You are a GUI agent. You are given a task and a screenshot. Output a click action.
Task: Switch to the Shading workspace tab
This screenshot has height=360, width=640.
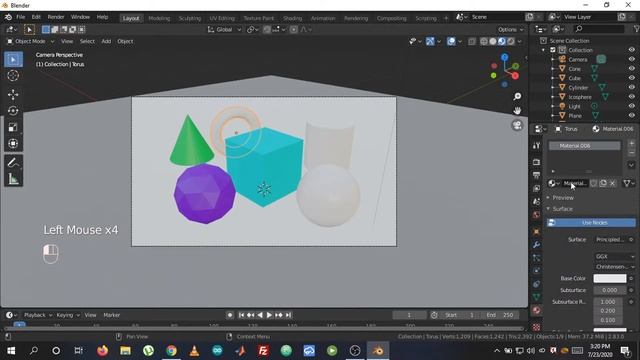[x=292, y=18]
